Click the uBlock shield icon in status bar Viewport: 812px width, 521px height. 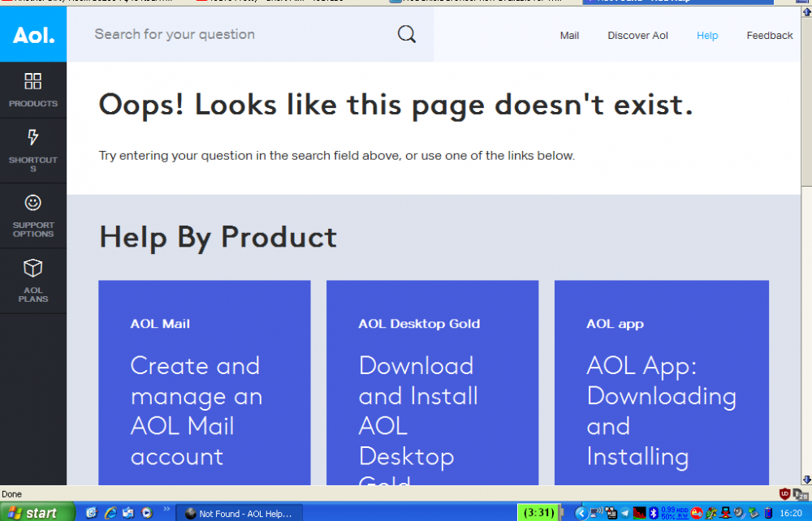(x=784, y=493)
